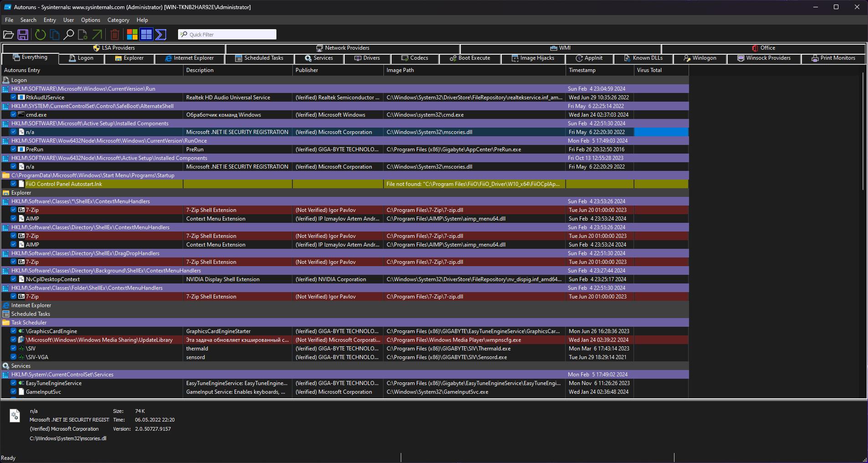Uncheck the EasyTuneEngineService checkbox
Image resolution: width=868 pixels, height=463 pixels.
pyautogui.click(x=14, y=383)
